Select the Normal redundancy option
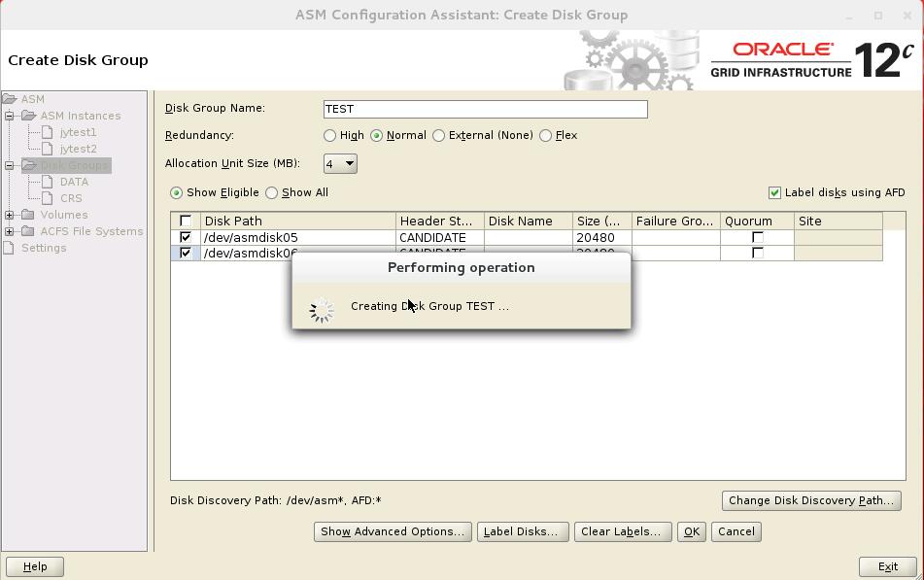This screenshot has height=580, width=924. click(376, 136)
